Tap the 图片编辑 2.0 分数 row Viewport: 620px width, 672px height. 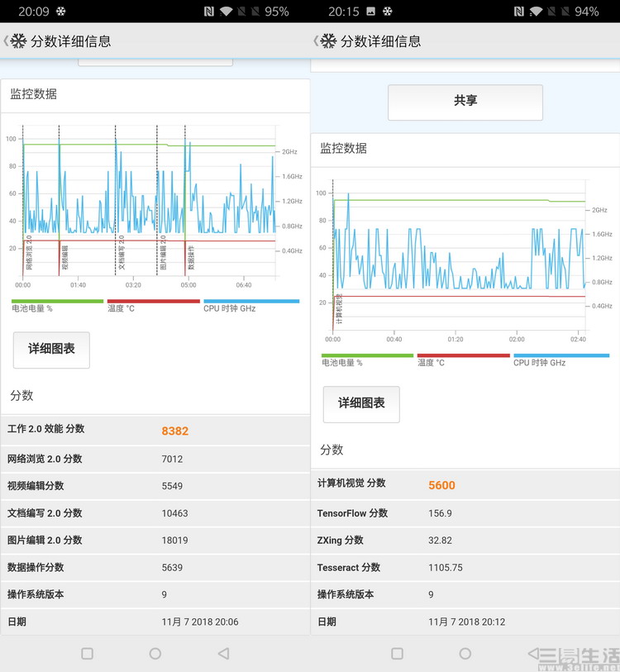click(x=155, y=541)
